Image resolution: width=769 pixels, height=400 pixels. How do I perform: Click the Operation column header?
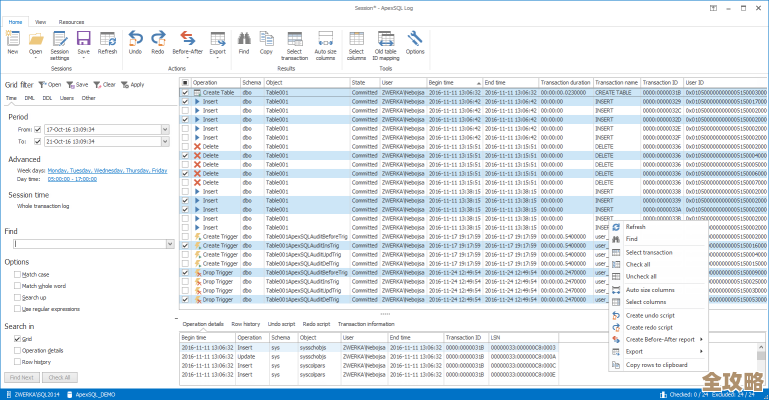pyautogui.click(x=205, y=82)
